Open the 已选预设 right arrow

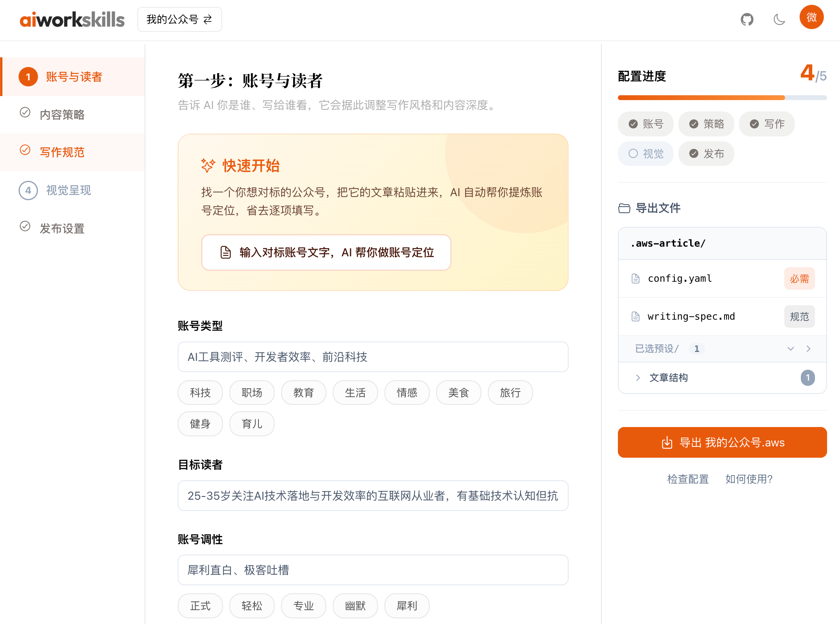[808, 349]
